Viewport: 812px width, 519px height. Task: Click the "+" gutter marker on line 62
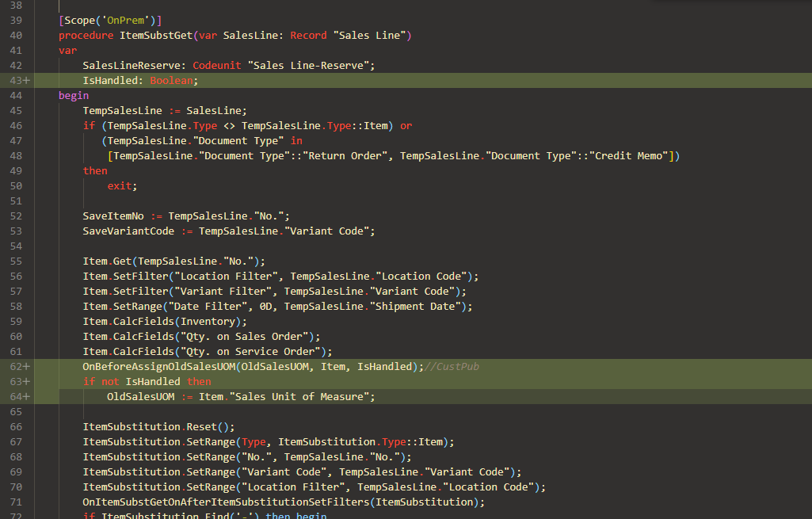26,366
